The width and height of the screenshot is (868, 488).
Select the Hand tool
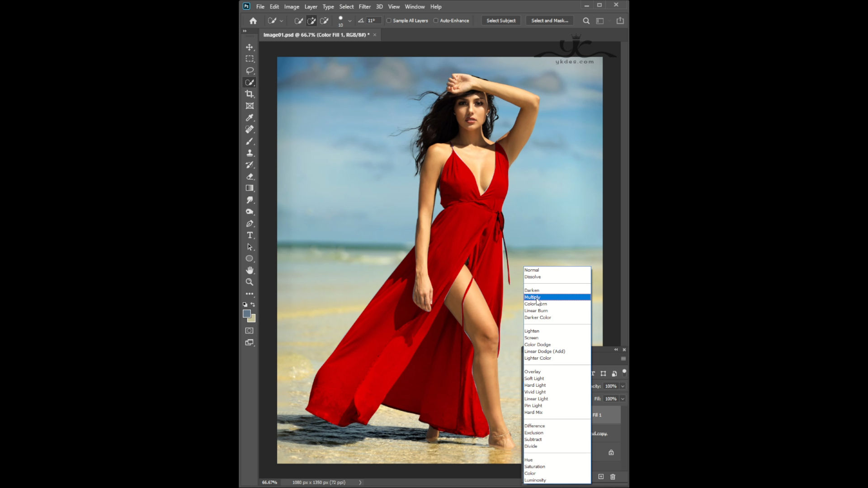pos(249,270)
